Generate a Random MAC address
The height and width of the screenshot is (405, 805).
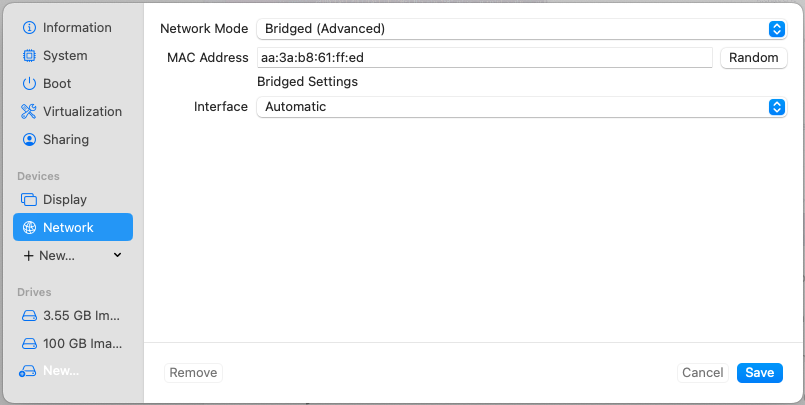coord(754,57)
